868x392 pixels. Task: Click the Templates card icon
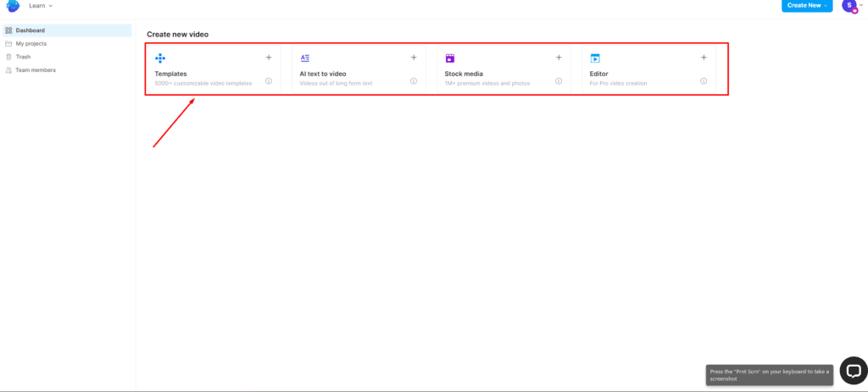pos(159,58)
